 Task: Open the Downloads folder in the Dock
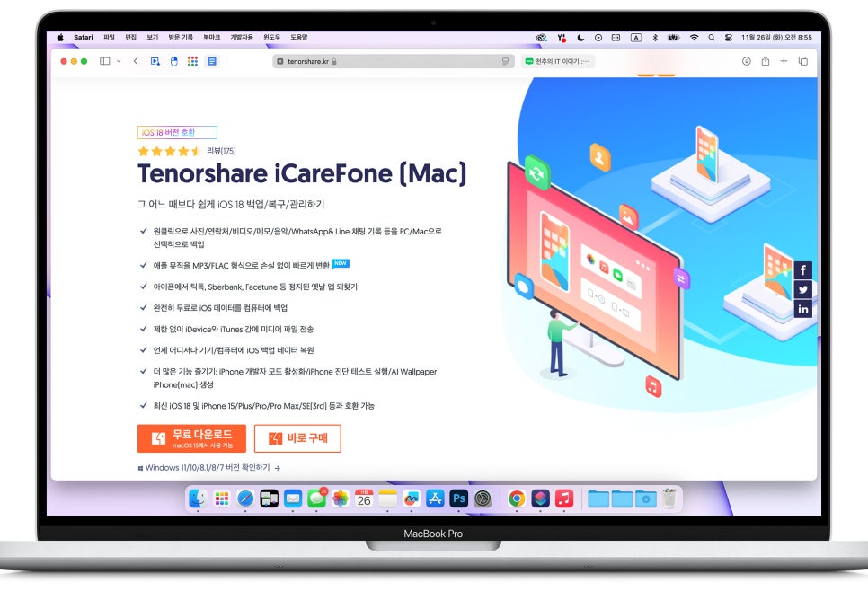pos(646,498)
